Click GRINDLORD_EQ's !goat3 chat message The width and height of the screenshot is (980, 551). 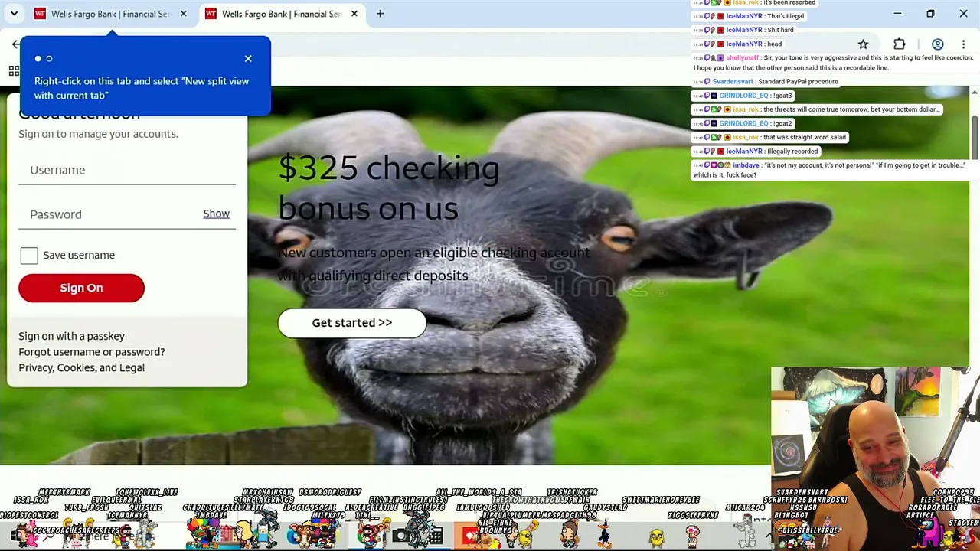743,96
